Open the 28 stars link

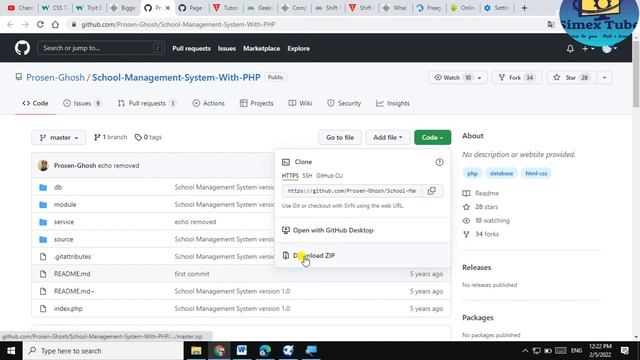[x=480, y=207]
